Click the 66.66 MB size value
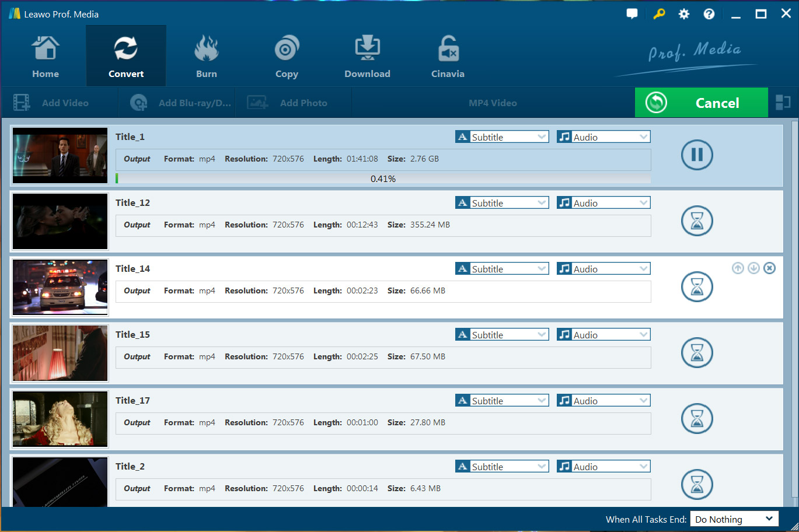Screen dimensions: 799x532 pyautogui.click(x=428, y=290)
